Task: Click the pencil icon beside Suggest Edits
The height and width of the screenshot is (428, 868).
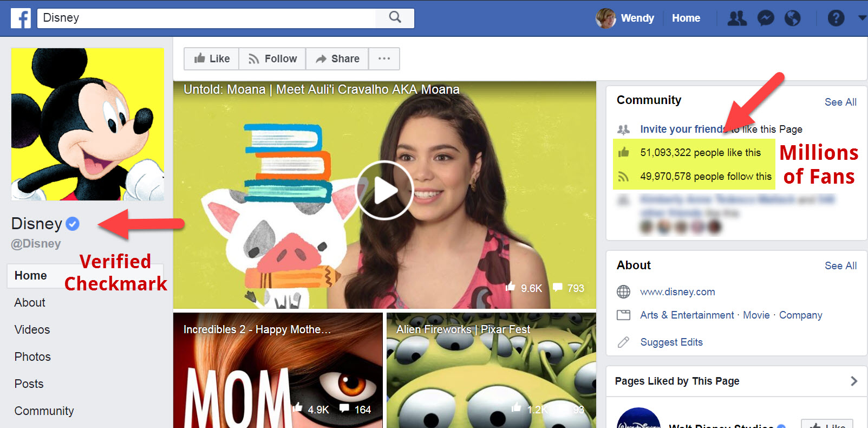Action: pos(623,342)
